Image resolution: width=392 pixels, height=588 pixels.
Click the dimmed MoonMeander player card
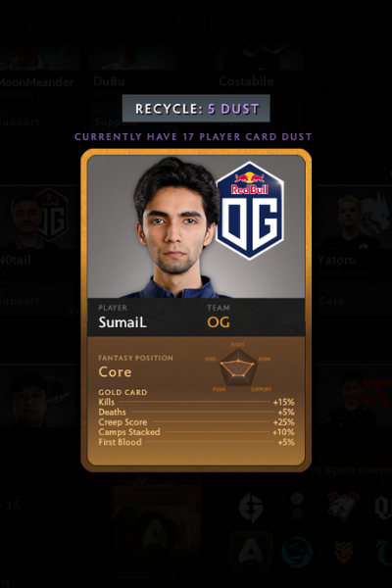pyautogui.click(x=39, y=88)
